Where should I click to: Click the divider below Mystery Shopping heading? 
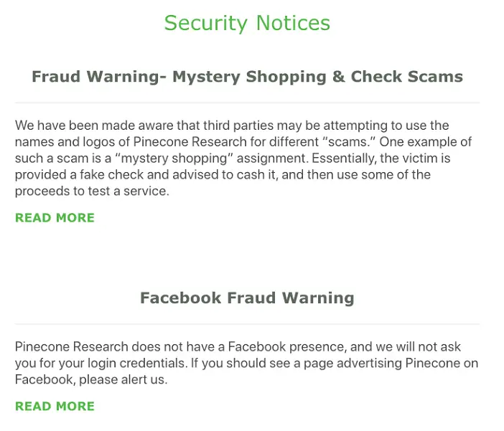pyautogui.click(x=247, y=103)
